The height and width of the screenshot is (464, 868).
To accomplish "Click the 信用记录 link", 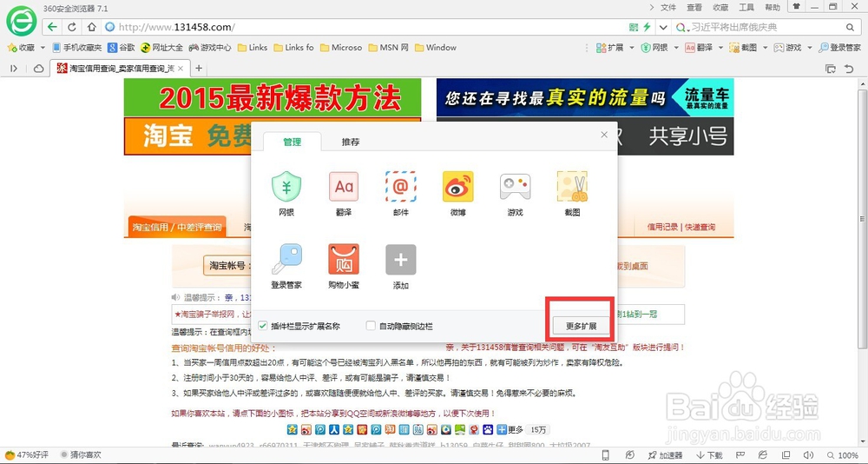I will tap(662, 227).
